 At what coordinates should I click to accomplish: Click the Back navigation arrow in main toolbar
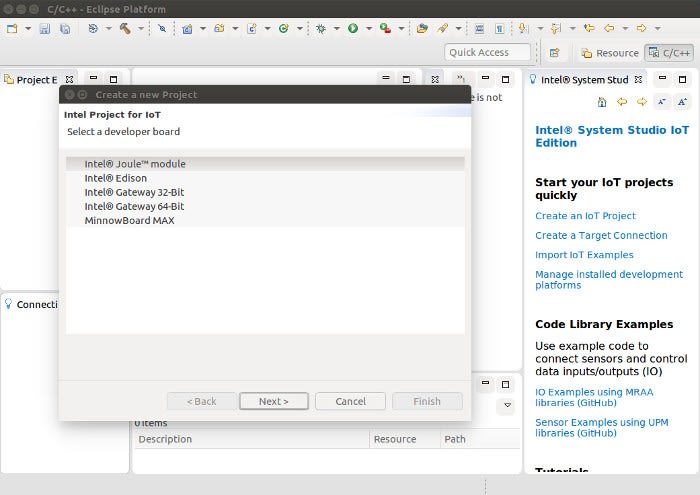[609, 29]
